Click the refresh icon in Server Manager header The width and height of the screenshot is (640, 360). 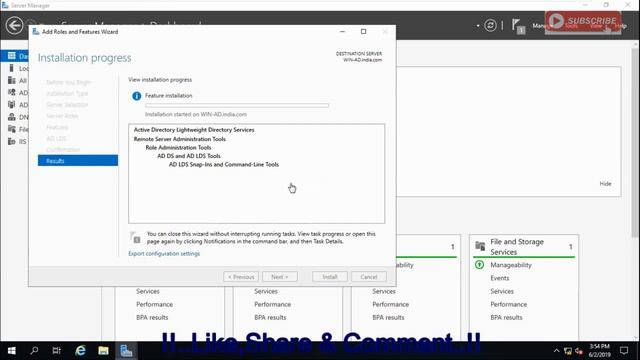(490, 26)
